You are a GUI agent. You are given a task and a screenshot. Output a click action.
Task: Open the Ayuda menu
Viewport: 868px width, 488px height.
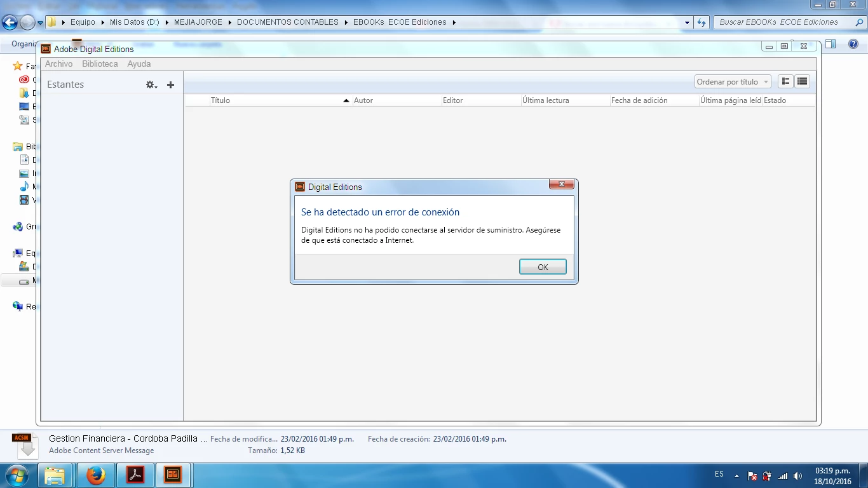[139, 64]
